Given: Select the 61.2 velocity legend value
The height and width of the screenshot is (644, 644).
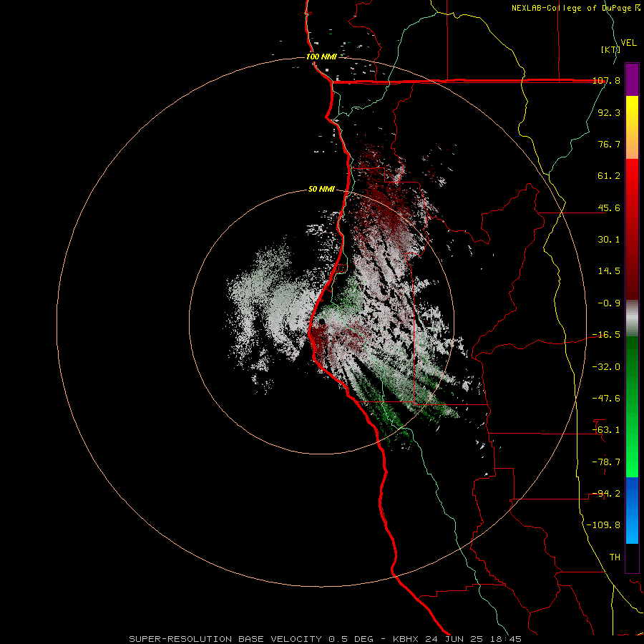Looking at the screenshot, I should pos(609,176).
